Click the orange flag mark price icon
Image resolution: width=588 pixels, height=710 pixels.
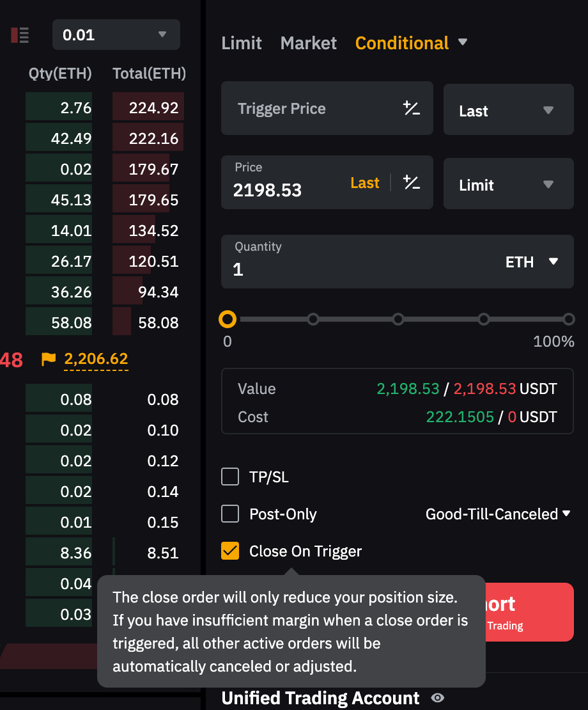point(49,359)
